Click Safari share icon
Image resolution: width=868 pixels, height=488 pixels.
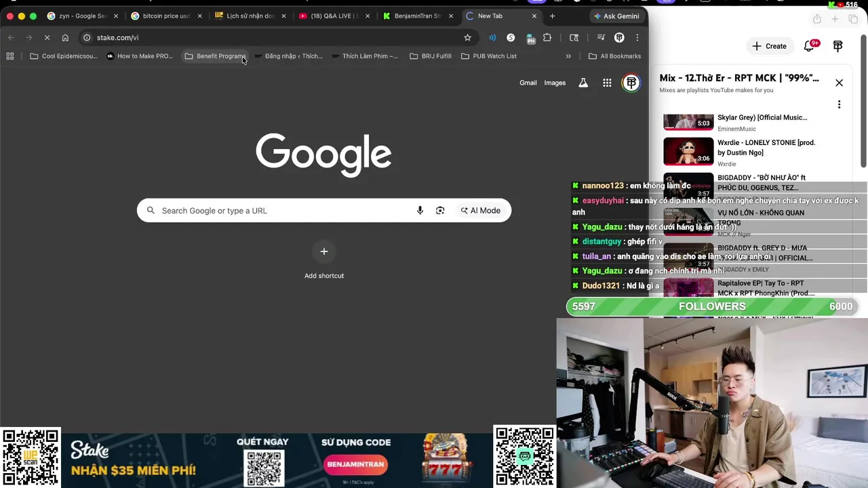click(x=817, y=19)
